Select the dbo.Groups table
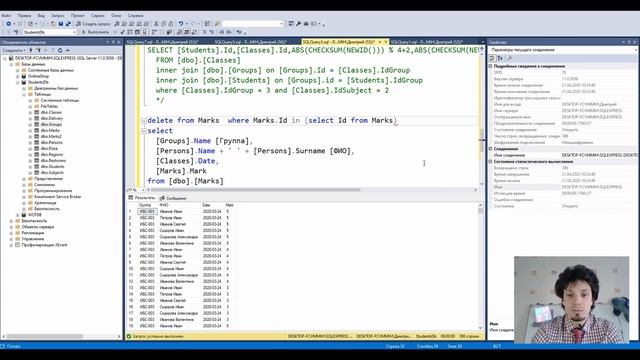Image resolution: width=640 pixels, height=360 pixels. coord(51,124)
